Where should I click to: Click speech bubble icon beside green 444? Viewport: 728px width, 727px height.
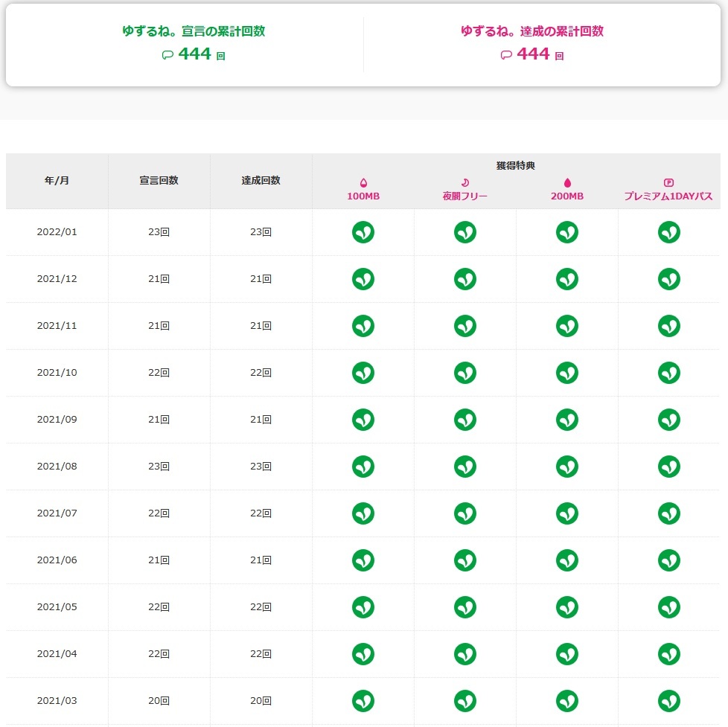167,55
